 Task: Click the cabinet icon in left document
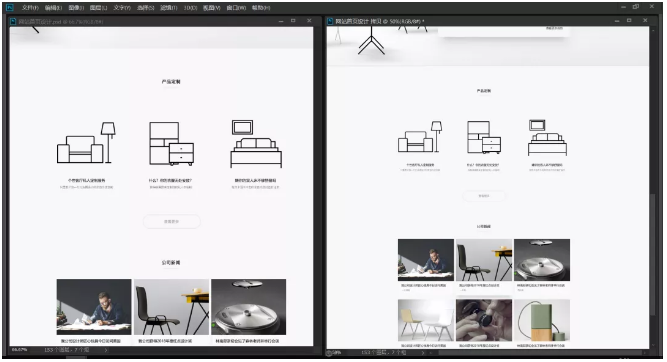point(171,143)
